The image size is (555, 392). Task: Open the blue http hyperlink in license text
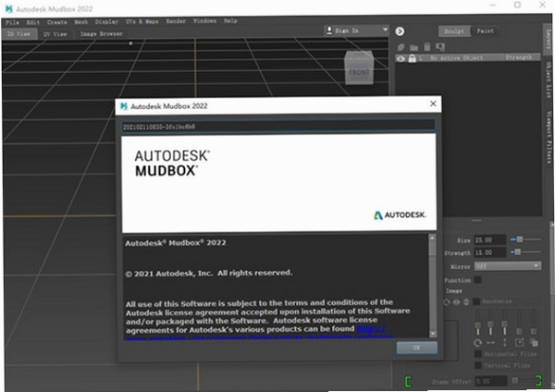click(x=371, y=328)
